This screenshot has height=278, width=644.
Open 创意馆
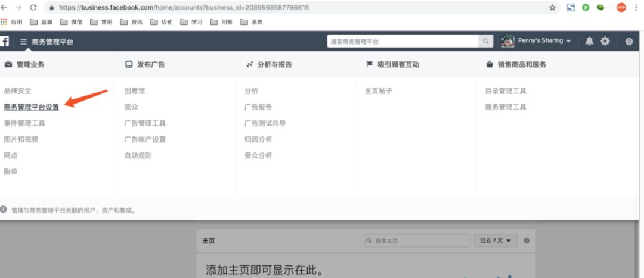[x=135, y=91]
